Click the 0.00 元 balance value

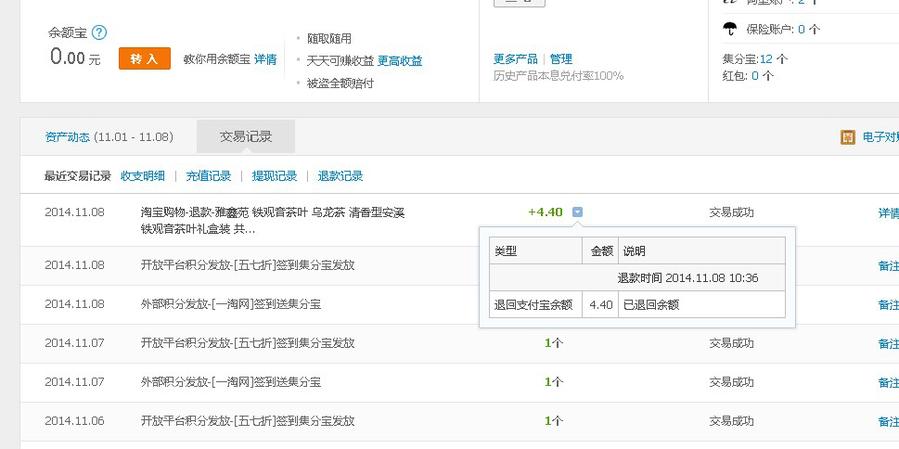[75, 57]
